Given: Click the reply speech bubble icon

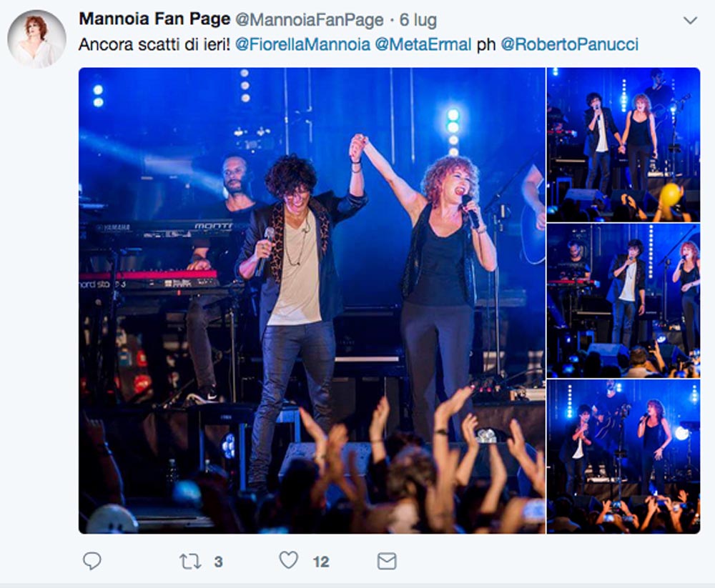Looking at the screenshot, I should 92,561.
